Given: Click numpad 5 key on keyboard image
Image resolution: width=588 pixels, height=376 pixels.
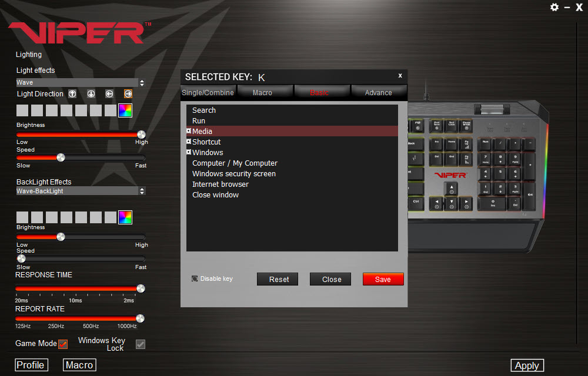Looking at the screenshot, I should pos(500,174).
